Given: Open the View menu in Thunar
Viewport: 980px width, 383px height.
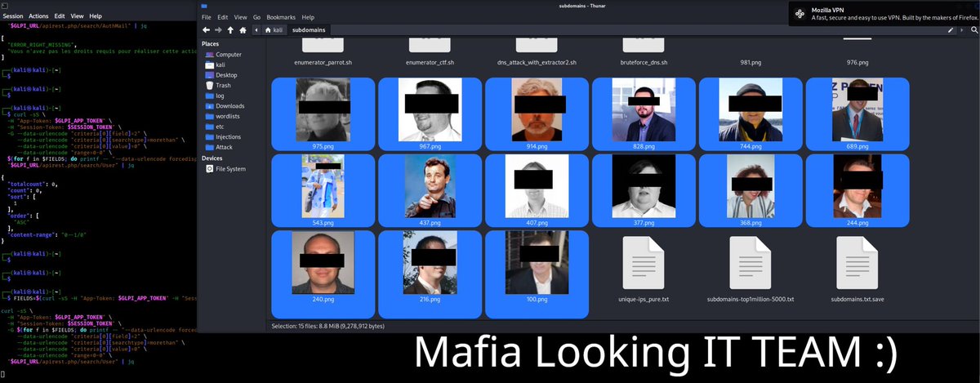Looking at the screenshot, I should 239,17.
